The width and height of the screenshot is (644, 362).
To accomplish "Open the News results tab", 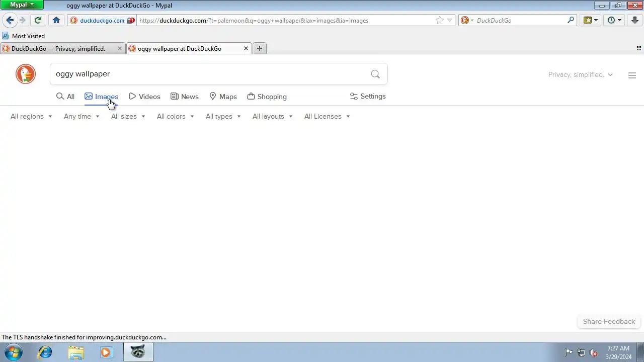I will tap(185, 97).
